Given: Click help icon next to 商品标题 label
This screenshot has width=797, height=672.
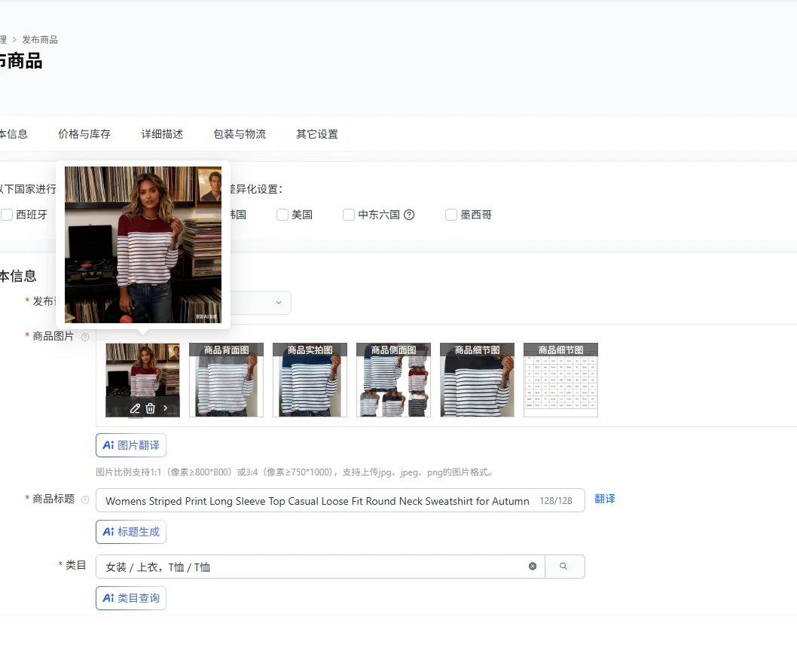Looking at the screenshot, I should (x=85, y=499).
